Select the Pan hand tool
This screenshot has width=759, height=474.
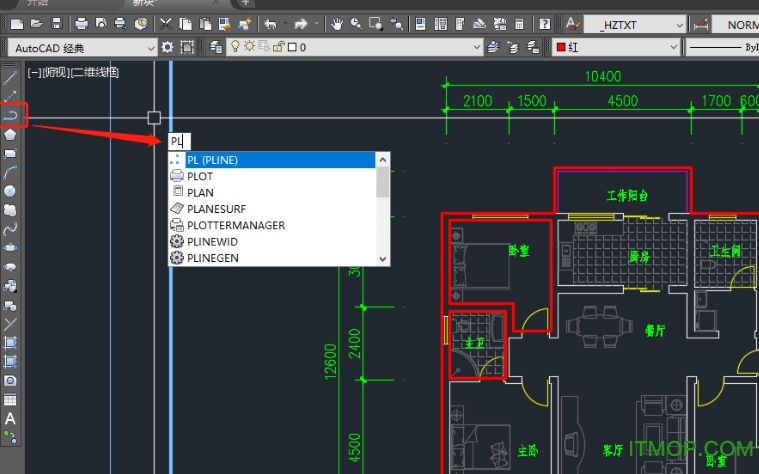[x=338, y=23]
